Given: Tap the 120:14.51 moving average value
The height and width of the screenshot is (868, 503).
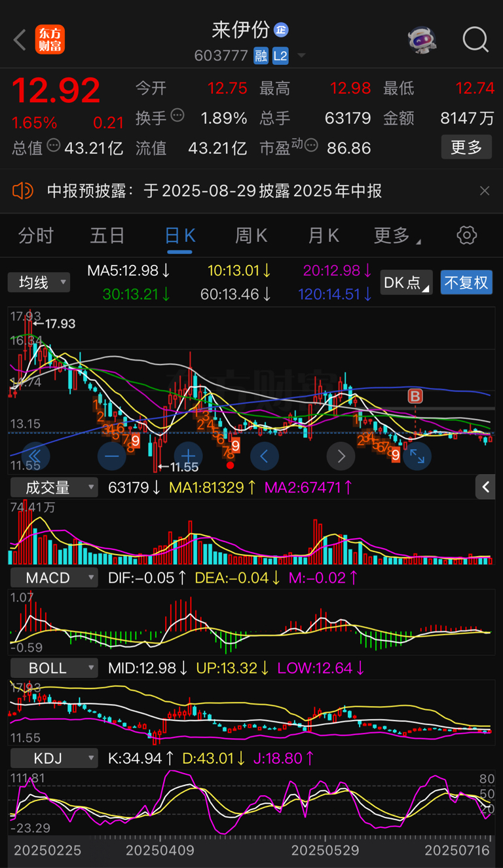Looking at the screenshot, I should (x=335, y=294).
